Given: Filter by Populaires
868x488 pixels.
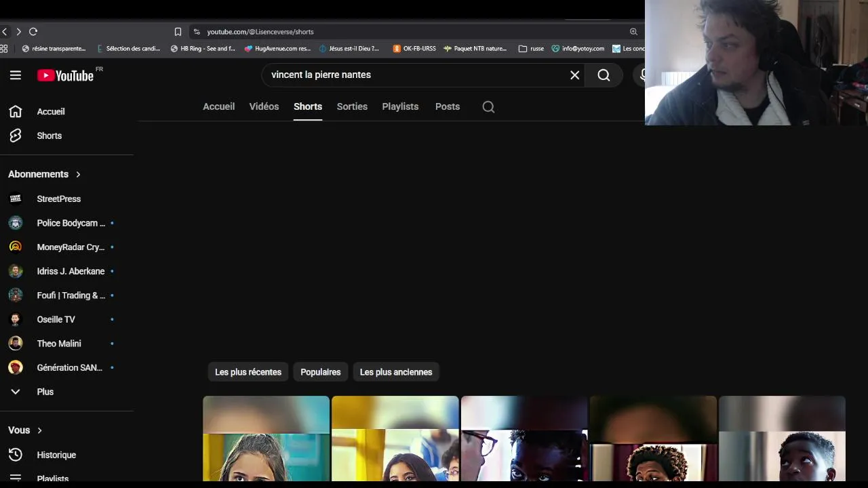Looking at the screenshot, I should tap(321, 372).
